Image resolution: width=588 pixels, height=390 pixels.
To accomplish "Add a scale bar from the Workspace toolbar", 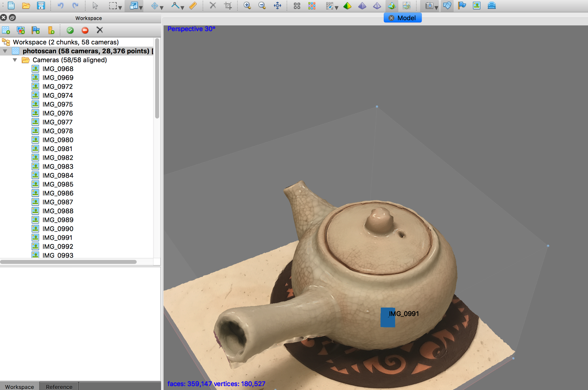I will pyautogui.click(x=51, y=30).
